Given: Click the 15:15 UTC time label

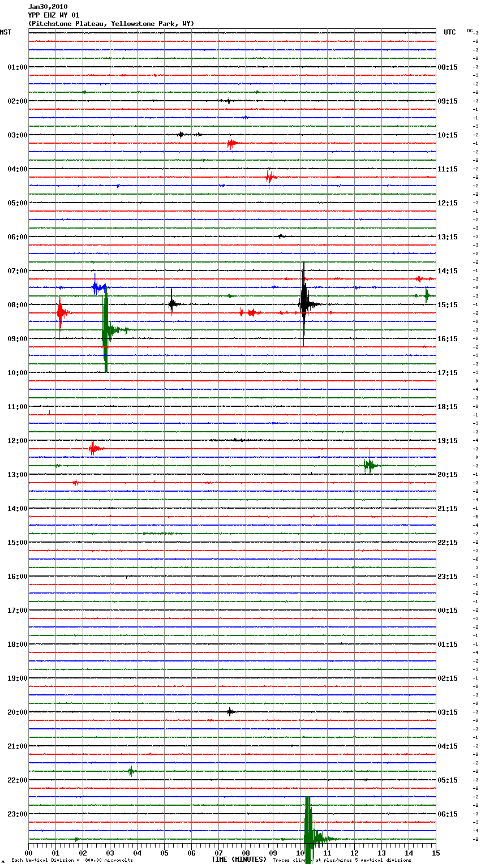Looking at the screenshot, I should (x=448, y=305).
